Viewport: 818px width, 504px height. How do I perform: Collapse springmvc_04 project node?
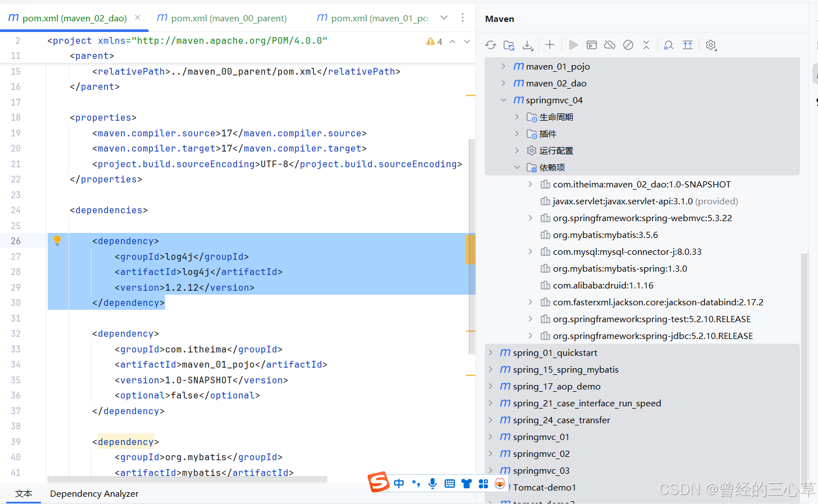click(x=504, y=100)
